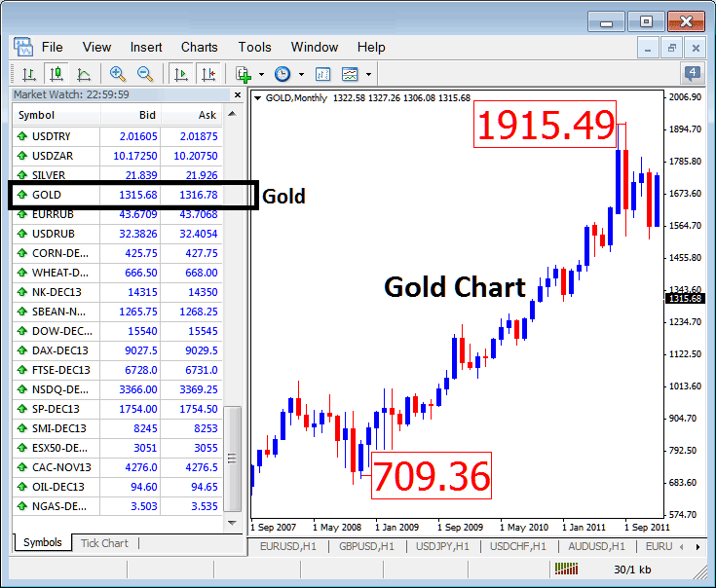
Task: Open the View menu
Action: pyautogui.click(x=96, y=47)
